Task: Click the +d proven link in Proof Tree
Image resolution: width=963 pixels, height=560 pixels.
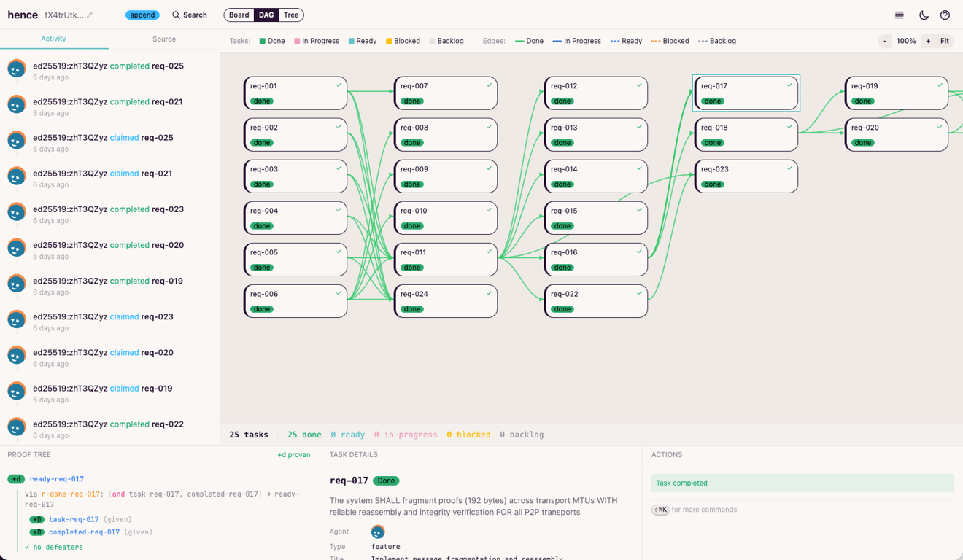Action: 294,454
